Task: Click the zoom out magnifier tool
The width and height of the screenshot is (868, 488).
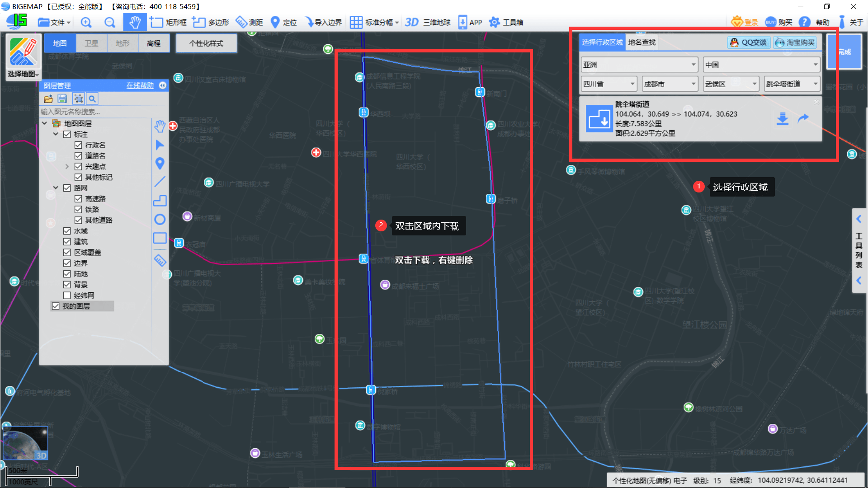Action: (109, 22)
